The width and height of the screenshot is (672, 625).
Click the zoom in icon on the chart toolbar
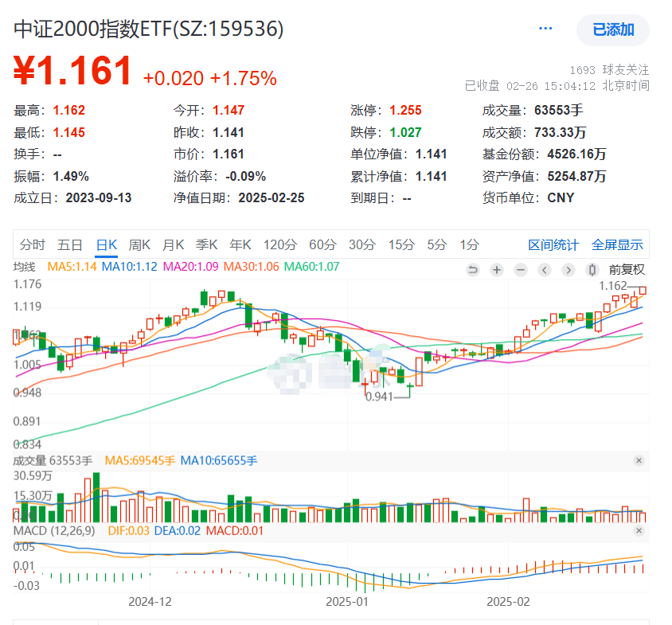coord(496,270)
